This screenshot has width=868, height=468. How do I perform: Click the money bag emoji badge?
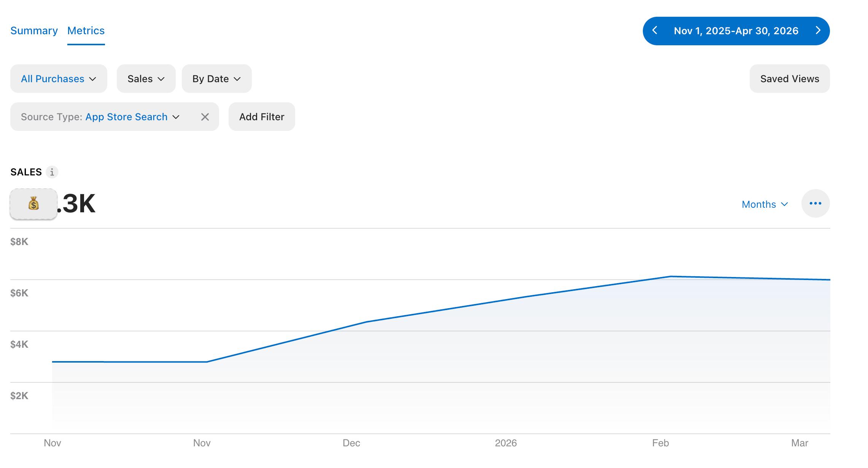point(33,204)
